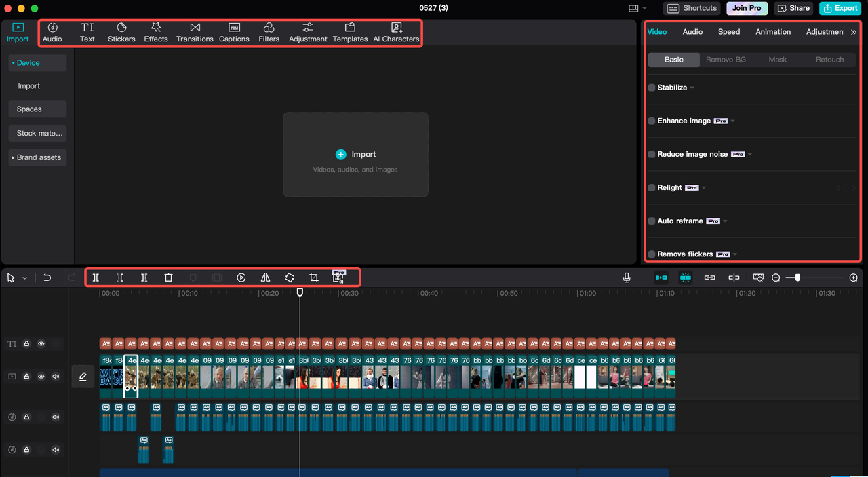The width and height of the screenshot is (868, 477).
Task: Expand the Reduce image noise options arrow
Action: click(x=750, y=154)
